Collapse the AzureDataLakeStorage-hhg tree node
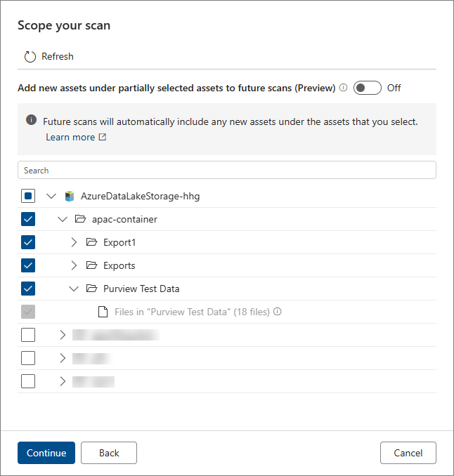 tap(51, 196)
